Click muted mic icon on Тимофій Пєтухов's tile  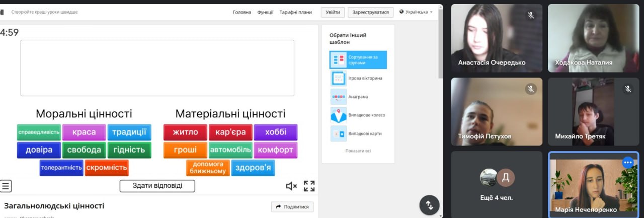[530, 89]
